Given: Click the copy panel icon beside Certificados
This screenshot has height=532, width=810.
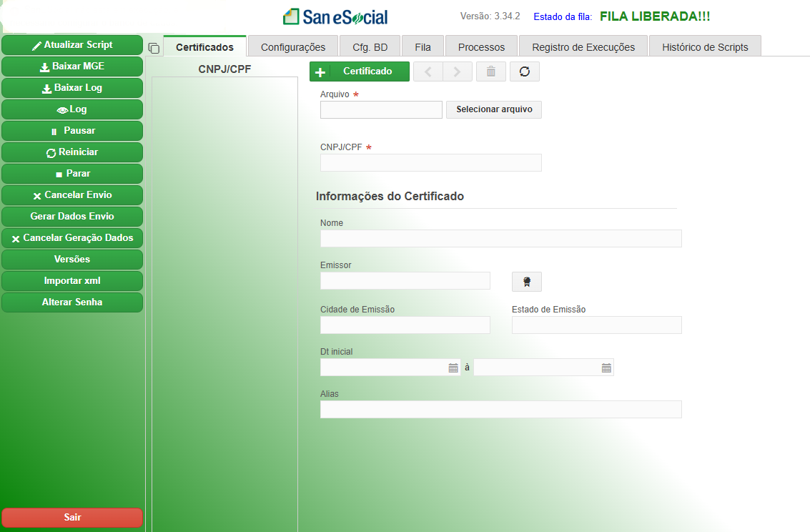Looking at the screenshot, I should [154, 49].
